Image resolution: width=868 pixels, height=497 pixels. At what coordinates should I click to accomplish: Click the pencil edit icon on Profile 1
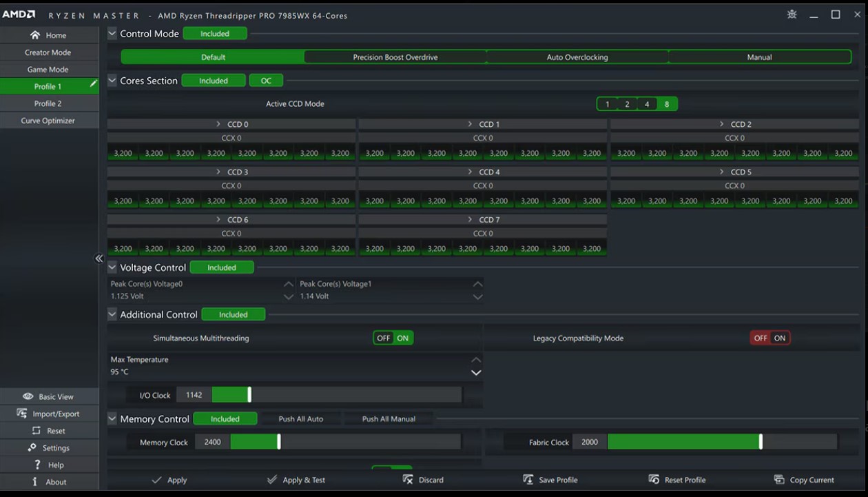click(94, 84)
